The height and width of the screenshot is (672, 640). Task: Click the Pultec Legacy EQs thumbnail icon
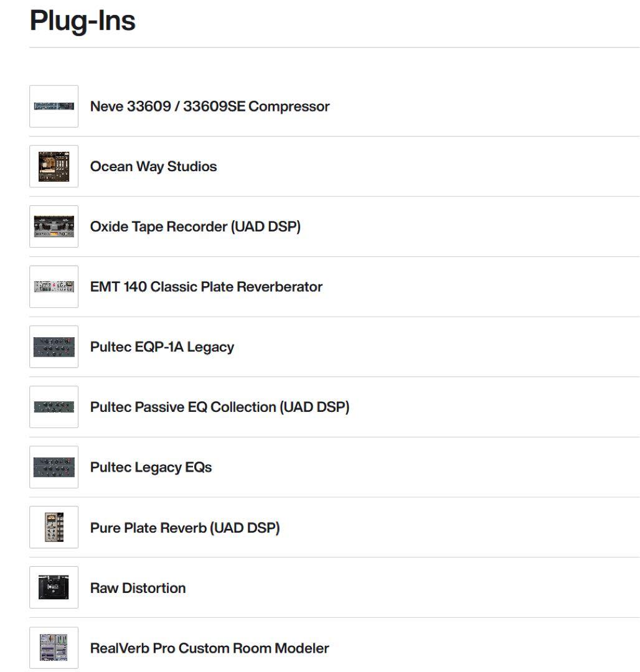pos(54,467)
